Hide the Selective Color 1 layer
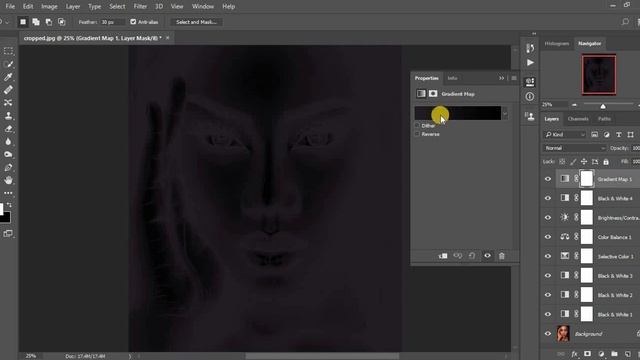 (x=548, y=256)
